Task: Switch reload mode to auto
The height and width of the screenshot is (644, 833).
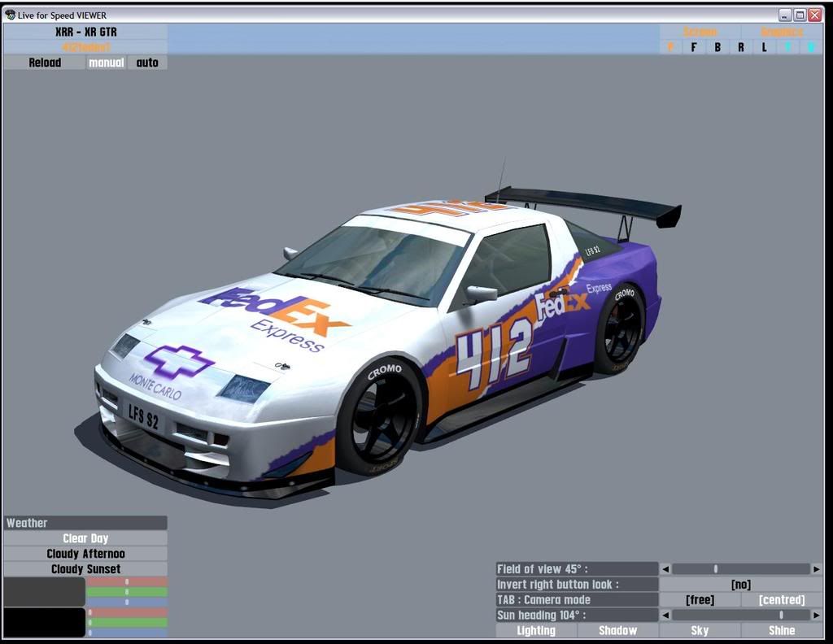Action: (147, 63)
